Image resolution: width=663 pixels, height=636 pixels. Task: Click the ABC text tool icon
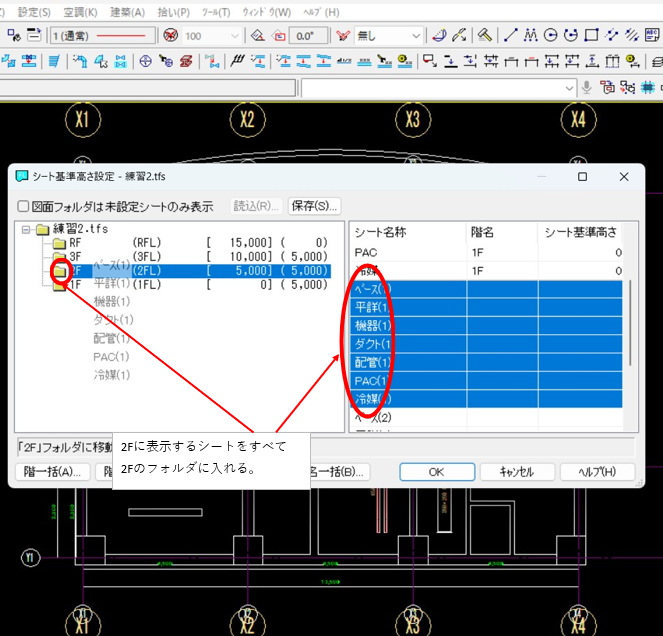(x=652, y=35)
